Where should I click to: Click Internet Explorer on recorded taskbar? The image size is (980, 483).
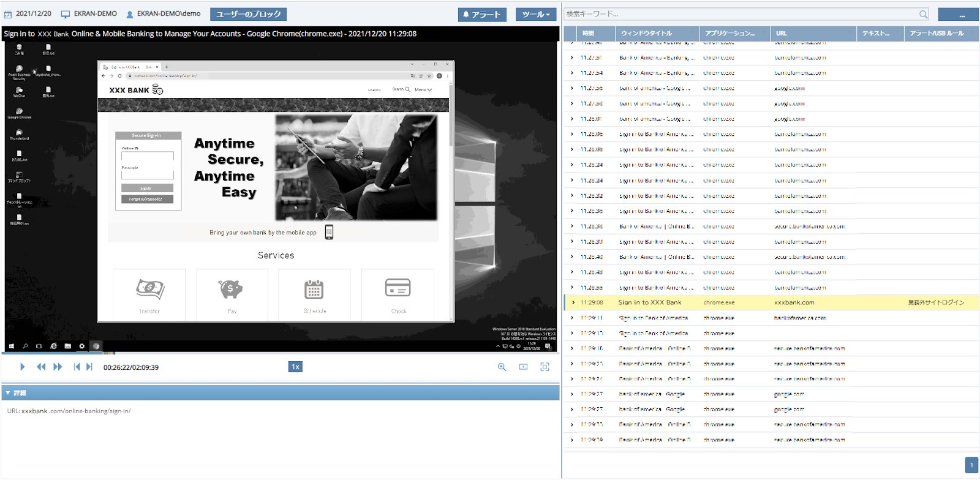[53, 346]
